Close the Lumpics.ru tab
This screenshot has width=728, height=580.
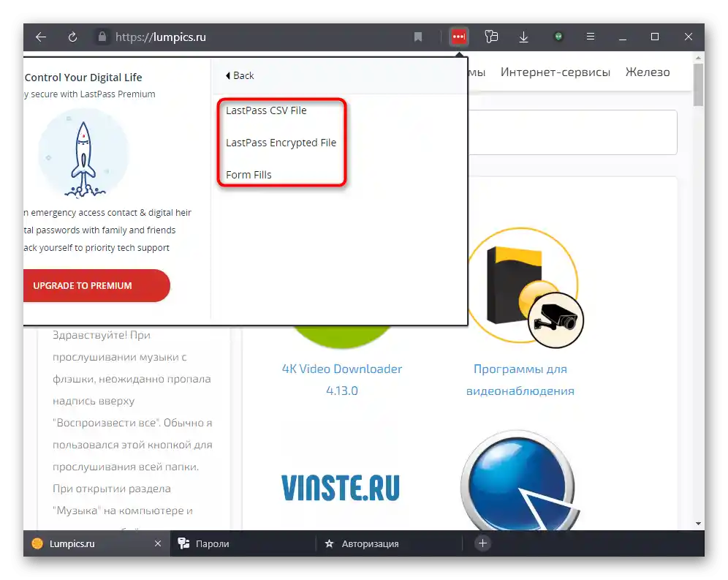pos(158,543)
